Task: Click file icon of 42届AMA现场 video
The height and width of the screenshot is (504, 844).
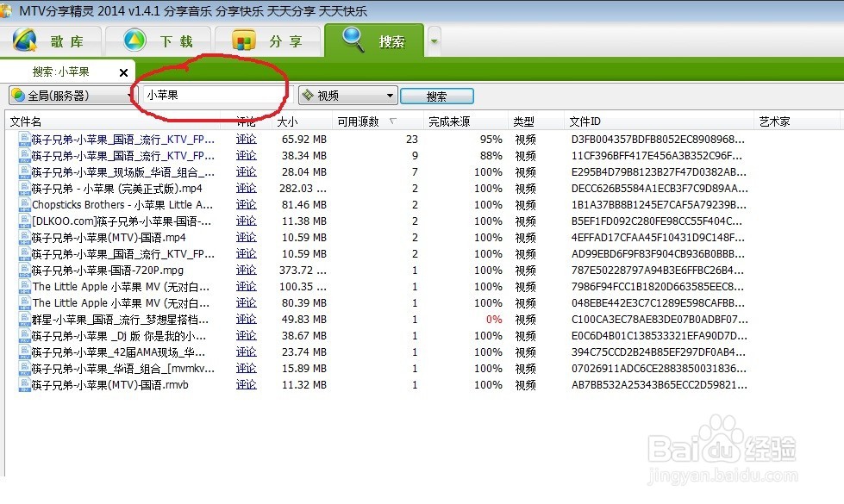Action: click(24, 352)
